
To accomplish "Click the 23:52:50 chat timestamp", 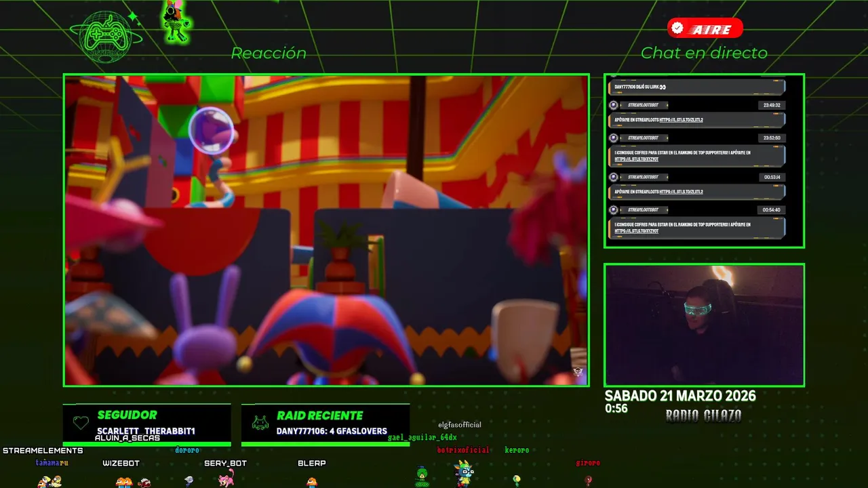I will [771, 138].
